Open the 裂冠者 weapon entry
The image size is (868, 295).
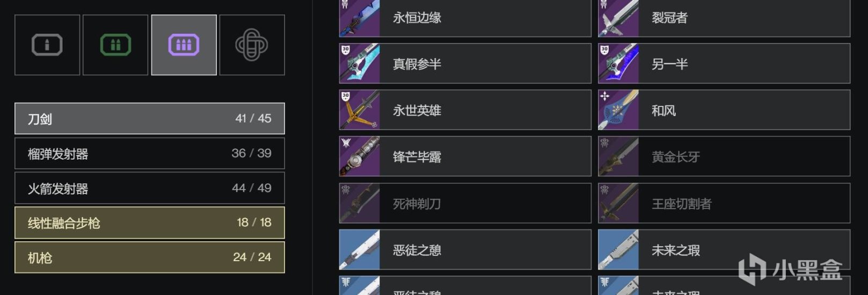click(724, 18)
